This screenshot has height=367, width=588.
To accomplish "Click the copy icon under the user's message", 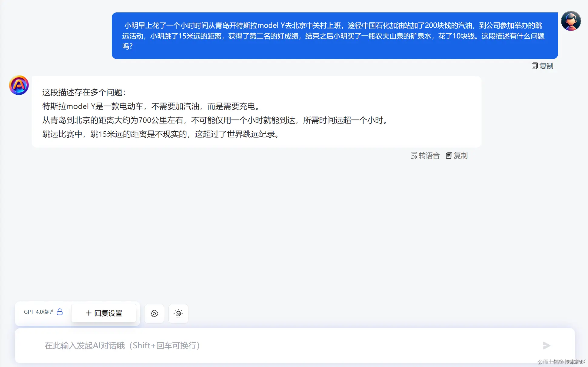I will point(534,66).
